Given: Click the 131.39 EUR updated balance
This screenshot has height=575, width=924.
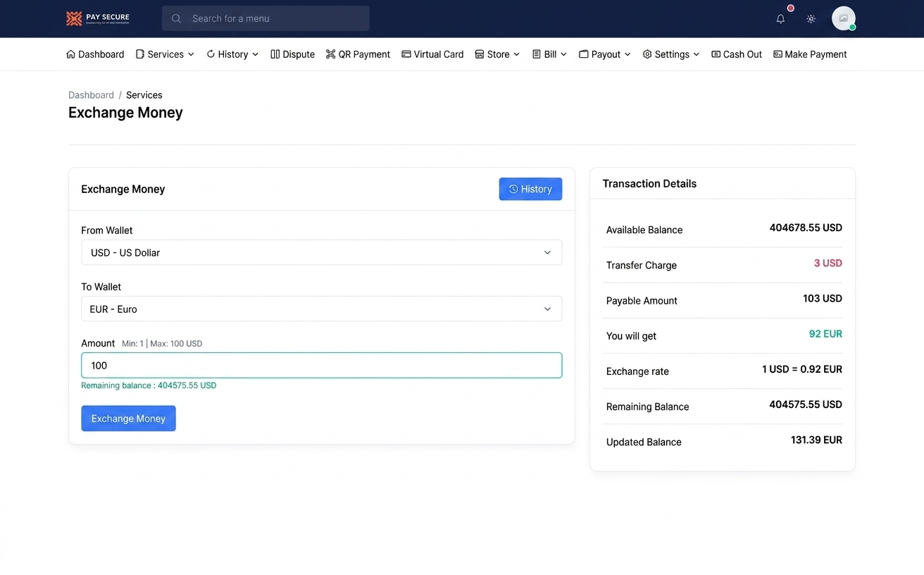Looking at the screenshot, I should [x=816, y=440].
